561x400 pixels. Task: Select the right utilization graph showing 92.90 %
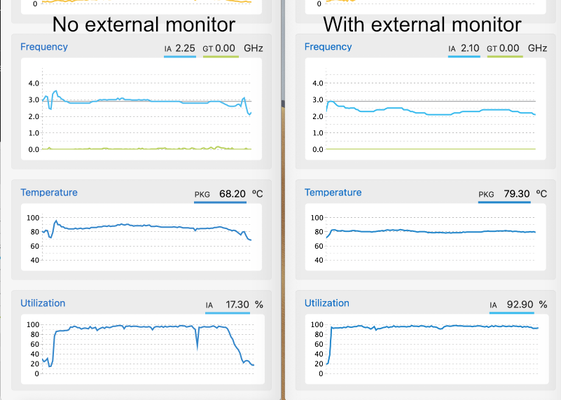(x=427, y=349)
